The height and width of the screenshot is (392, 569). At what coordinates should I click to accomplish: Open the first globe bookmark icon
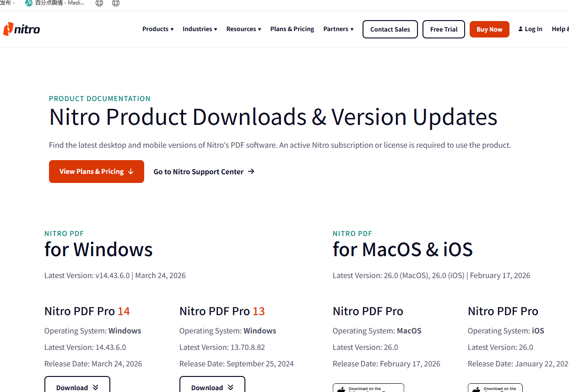[x=99, y=3]
